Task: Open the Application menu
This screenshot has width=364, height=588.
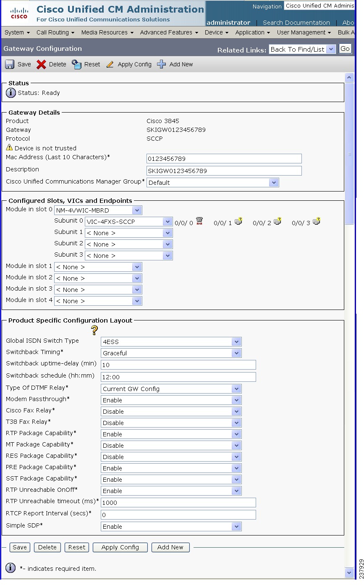Action: pos(253,32)
